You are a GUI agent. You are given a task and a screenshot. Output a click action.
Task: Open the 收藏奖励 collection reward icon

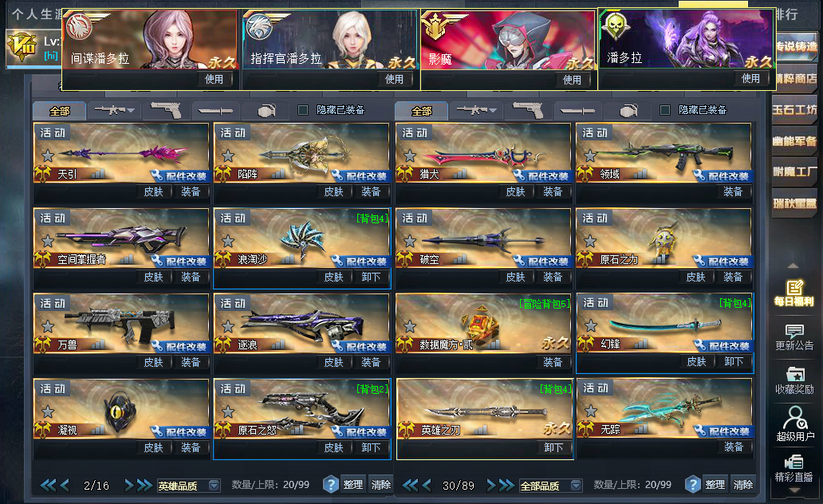794,381
